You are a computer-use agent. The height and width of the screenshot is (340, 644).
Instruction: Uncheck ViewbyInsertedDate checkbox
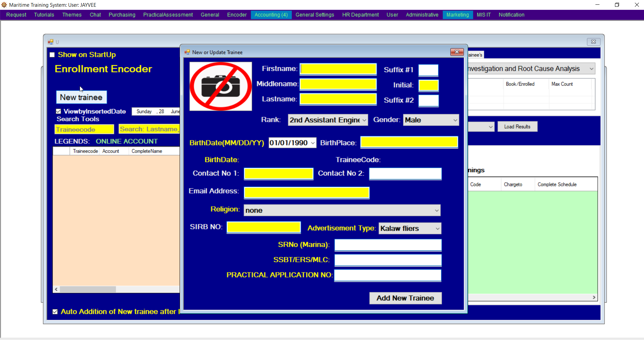point(58,111)
